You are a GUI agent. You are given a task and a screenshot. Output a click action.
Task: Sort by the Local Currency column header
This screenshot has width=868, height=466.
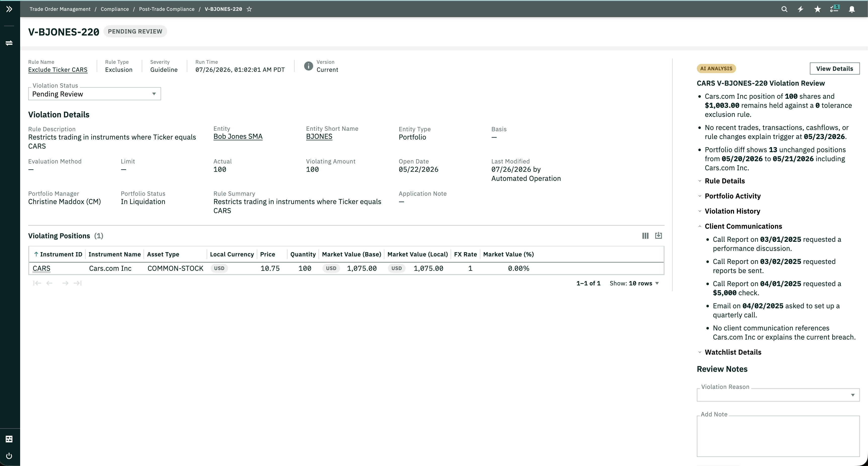[232, 254]
